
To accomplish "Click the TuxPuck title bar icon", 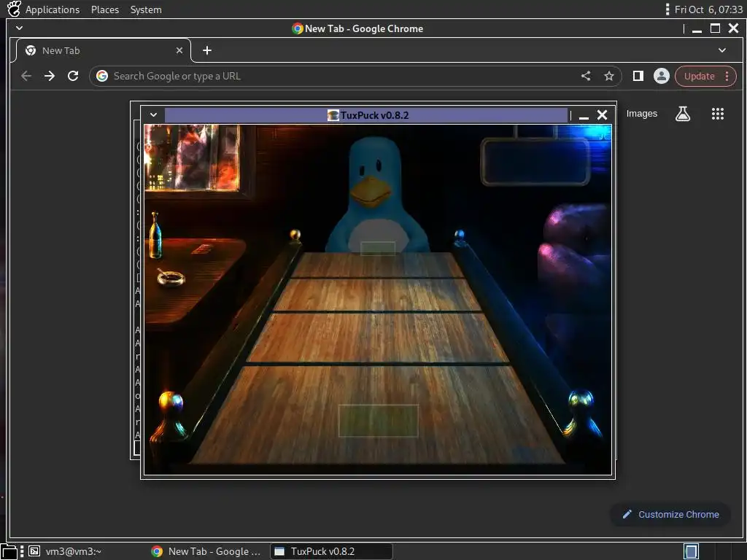I will [x=333, y=115].
